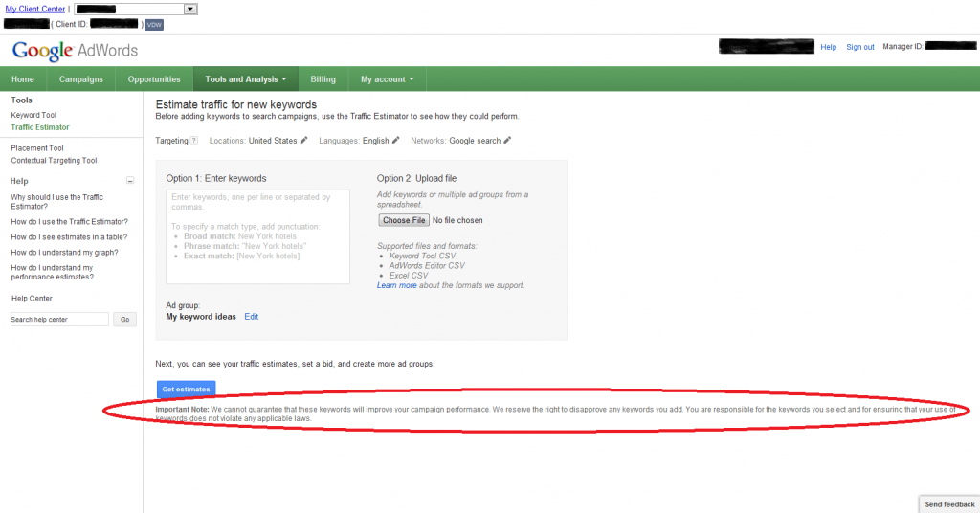This screenshot has width=980, height=513.
Task: Switch to the Opportunities tab
Action: [x=154, y=79]
